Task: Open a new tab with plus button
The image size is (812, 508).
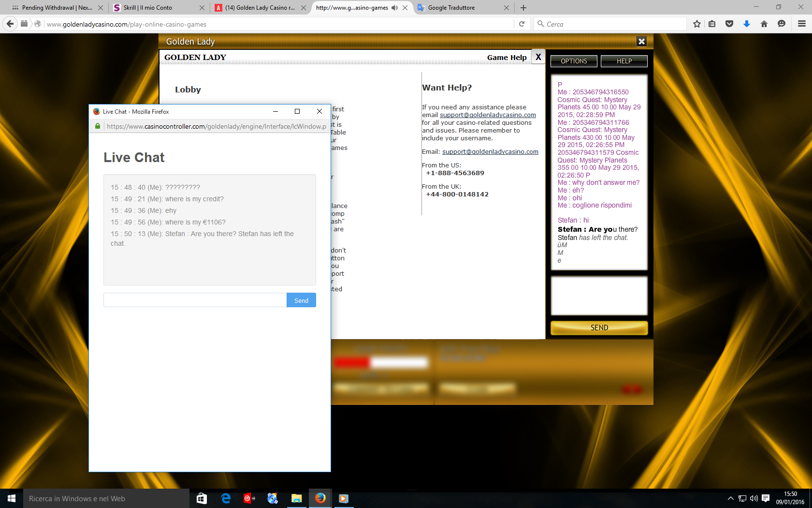Action: [x=523, y=8]
